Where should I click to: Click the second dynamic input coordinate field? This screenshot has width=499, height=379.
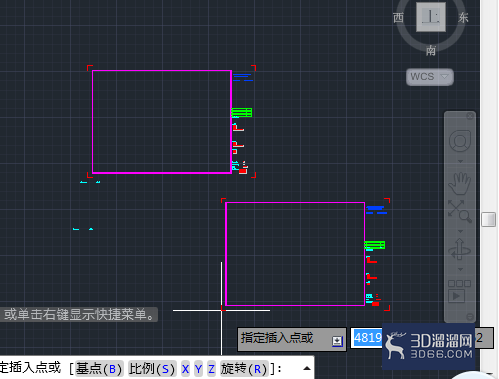point(484,338)
